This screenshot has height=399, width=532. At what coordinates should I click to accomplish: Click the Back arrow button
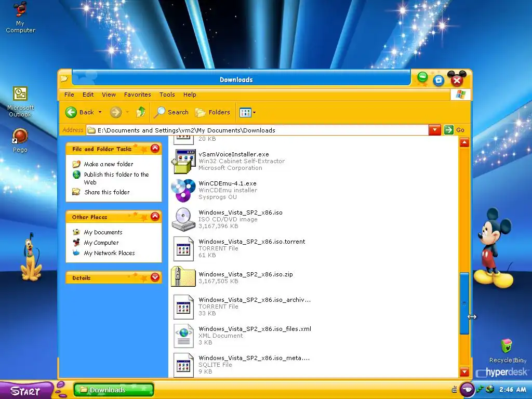pyautogui.click(x=71, y=112)
